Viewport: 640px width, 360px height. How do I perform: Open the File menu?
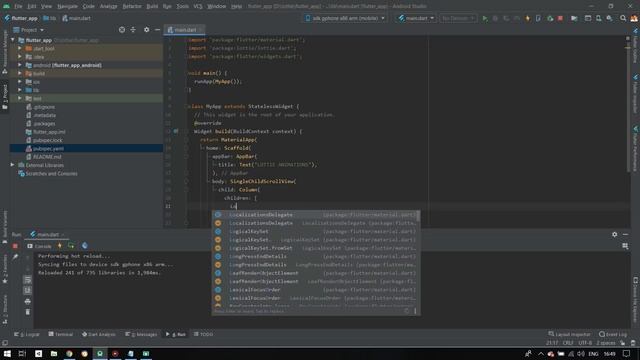18,6
